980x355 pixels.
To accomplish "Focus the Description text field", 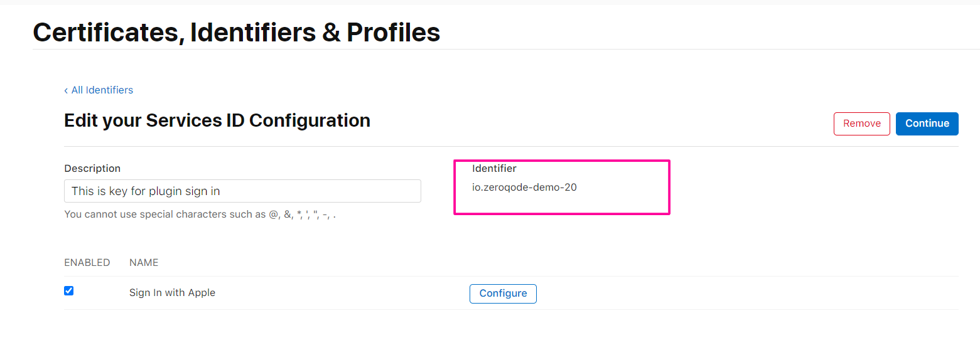I will point(242,191).
